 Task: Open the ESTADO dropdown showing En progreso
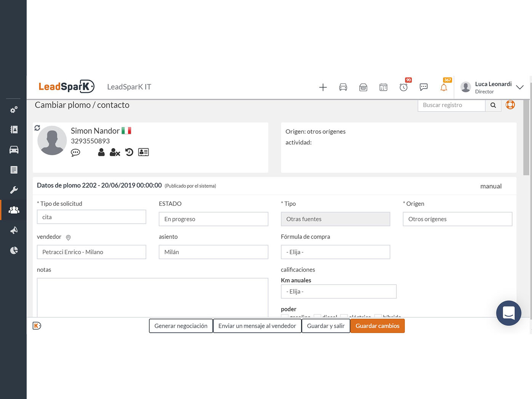pyautogui.click(x=213, y=219)
